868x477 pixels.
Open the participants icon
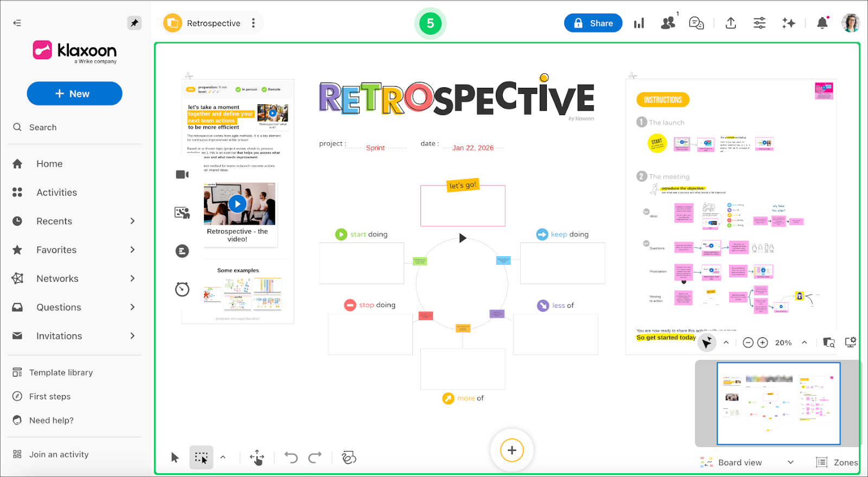click(668, 23)
